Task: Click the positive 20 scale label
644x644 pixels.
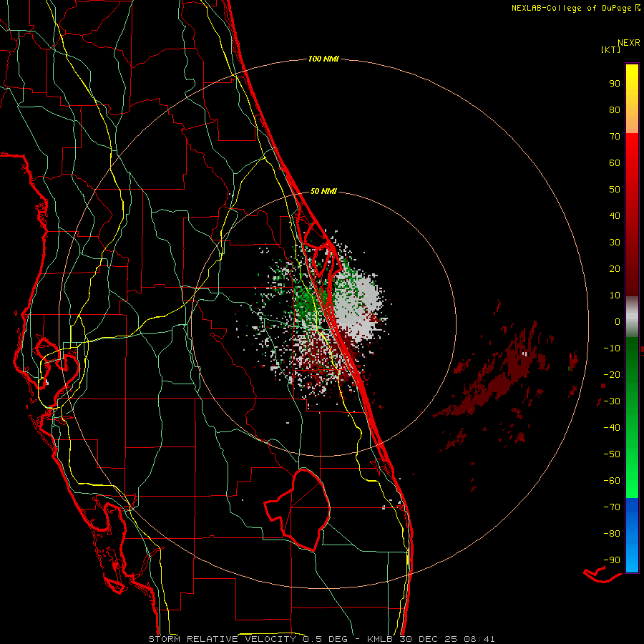Action: coord(615,269)
